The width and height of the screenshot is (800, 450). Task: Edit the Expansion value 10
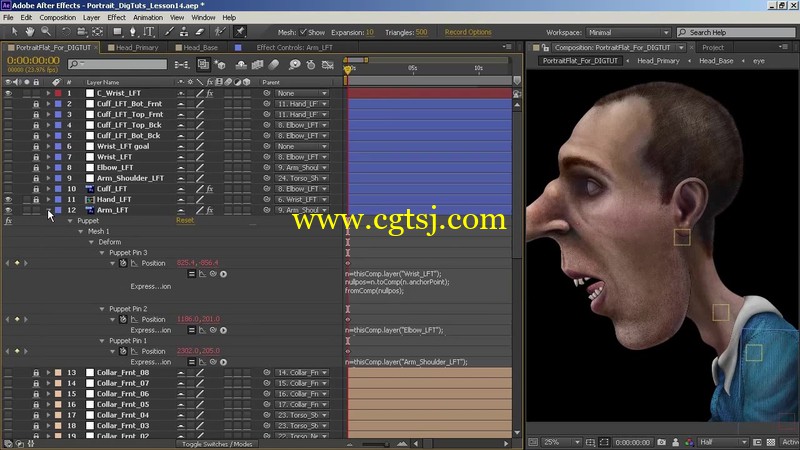point(369,32)
